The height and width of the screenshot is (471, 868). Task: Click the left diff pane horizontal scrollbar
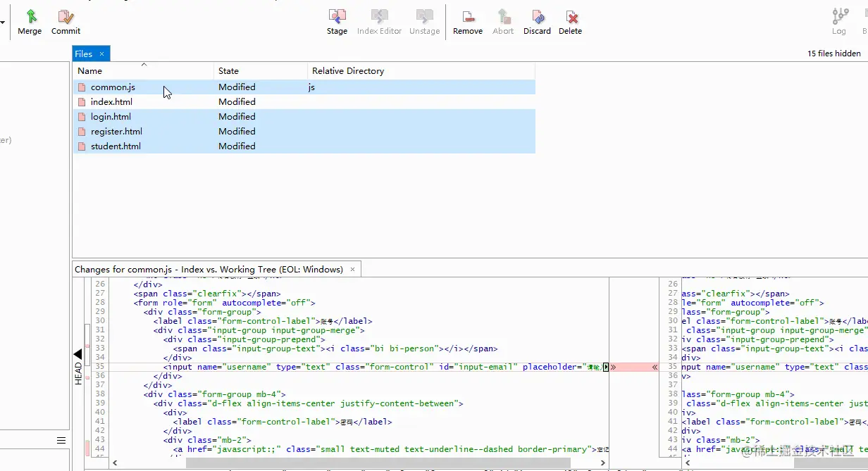(x=378, y=463)
